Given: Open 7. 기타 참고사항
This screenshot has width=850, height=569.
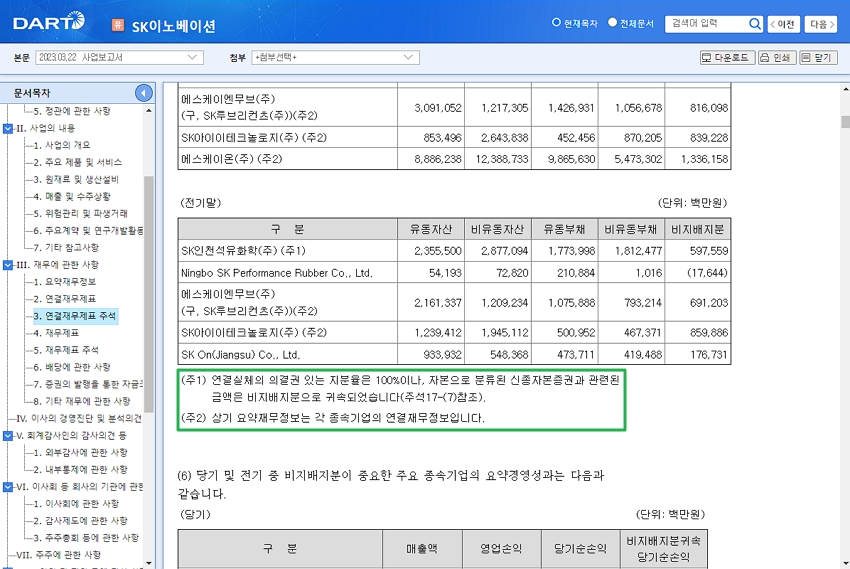Looking at the screenshot, I should [x=66, y=248].
